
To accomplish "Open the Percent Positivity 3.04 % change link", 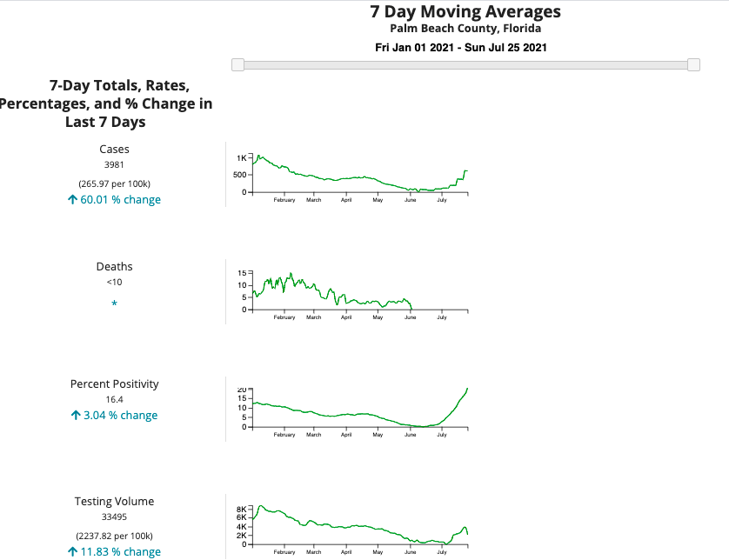I will coord(120,416).
